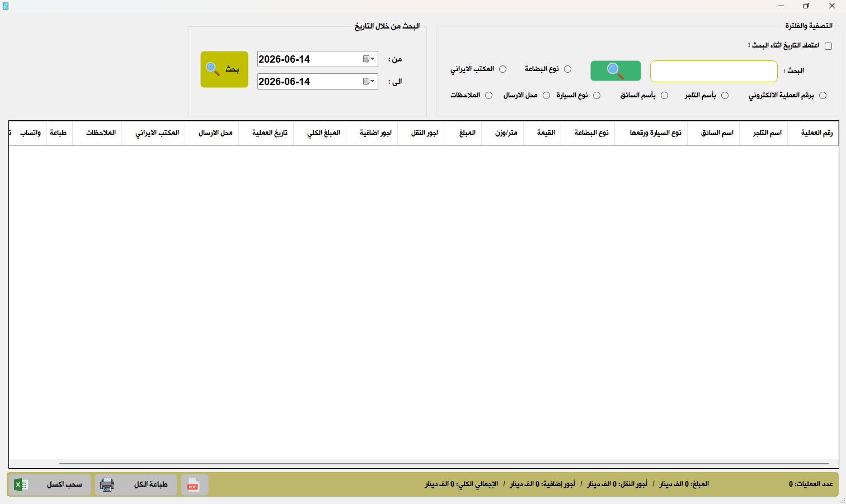This screenshot has height=504, width=846.
Task: Select المكتب الايراني radio option
Action: 502,69
